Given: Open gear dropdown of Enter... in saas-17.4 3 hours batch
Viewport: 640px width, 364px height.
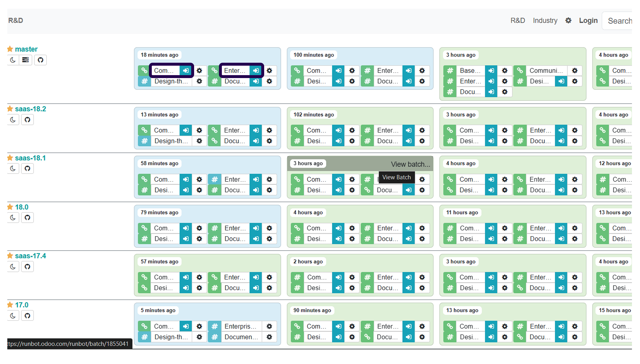Looking at the screenshot, I should (575, 277).
